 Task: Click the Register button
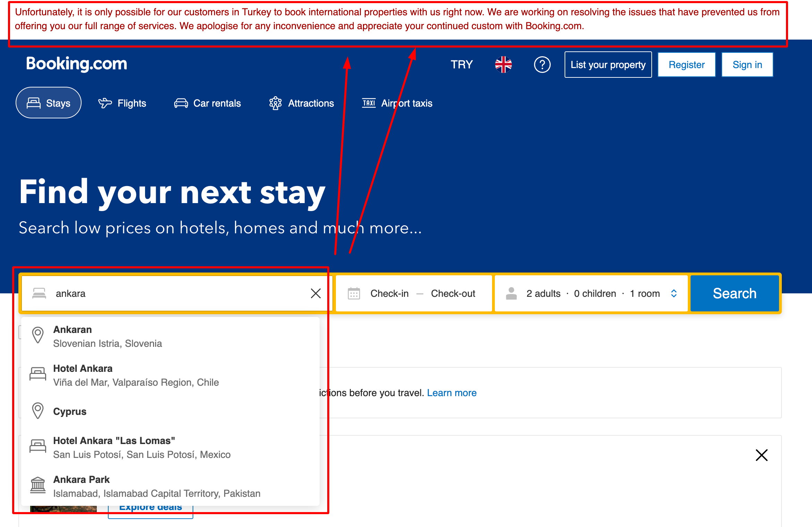pos(686,65)
